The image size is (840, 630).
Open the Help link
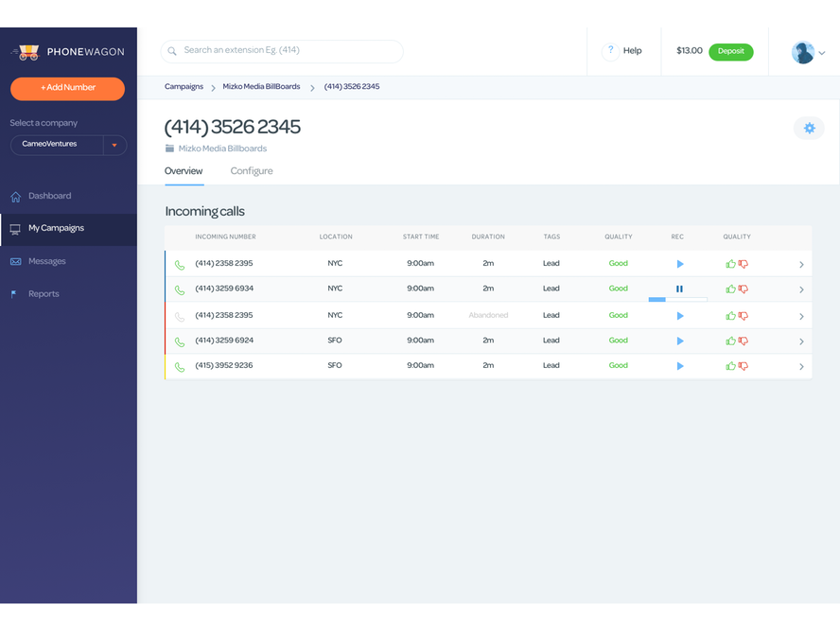[632, 51]
